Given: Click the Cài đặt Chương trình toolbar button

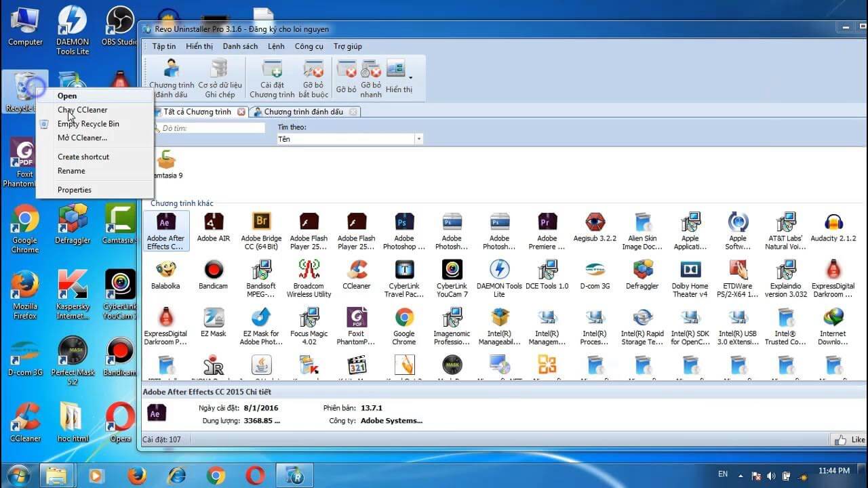Looking at the screenshot, I should tap(272, 79).
